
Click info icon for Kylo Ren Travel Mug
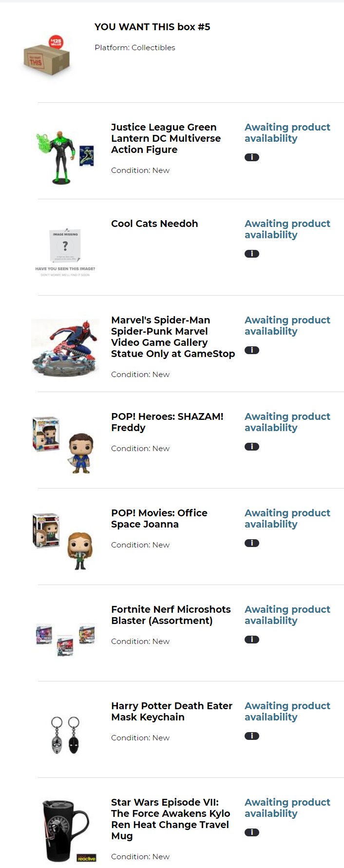point(252,832)
